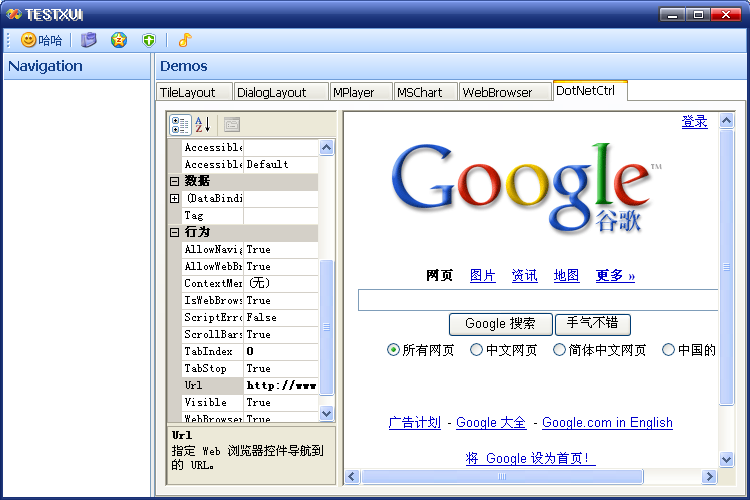Click the property grid vertical scrollbar thumb
The width and height of the screenshot is (750, 500).
327,327
